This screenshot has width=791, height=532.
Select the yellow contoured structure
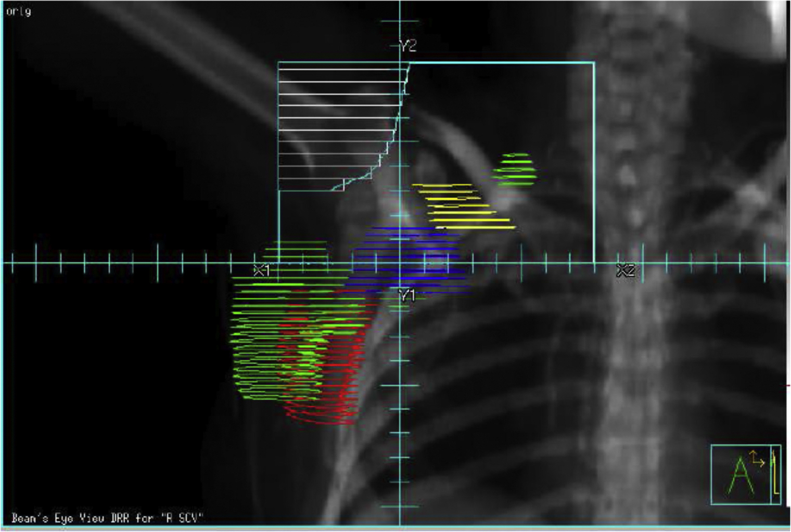464,206
